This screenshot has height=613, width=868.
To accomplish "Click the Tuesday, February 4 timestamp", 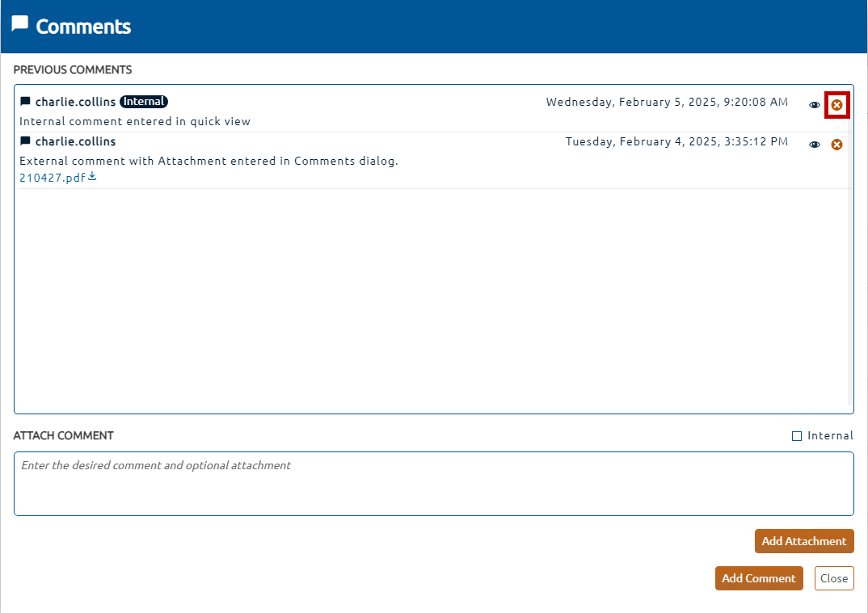I will tap(676, 141).
